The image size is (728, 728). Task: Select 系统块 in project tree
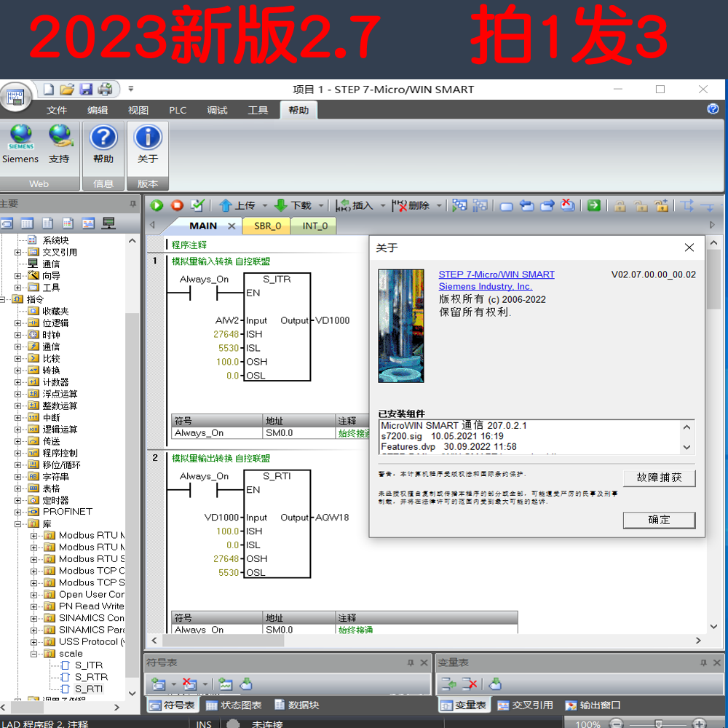tap(55, 240)
